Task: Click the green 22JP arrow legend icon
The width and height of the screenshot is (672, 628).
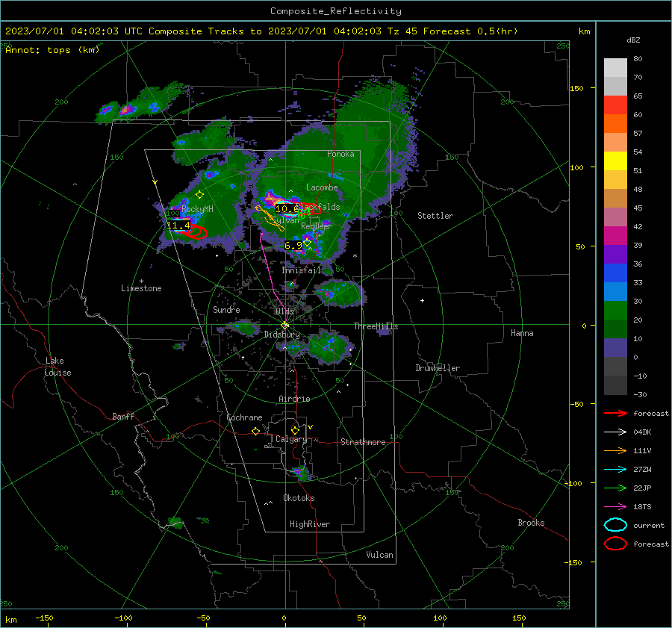Action: pos(615,488)
